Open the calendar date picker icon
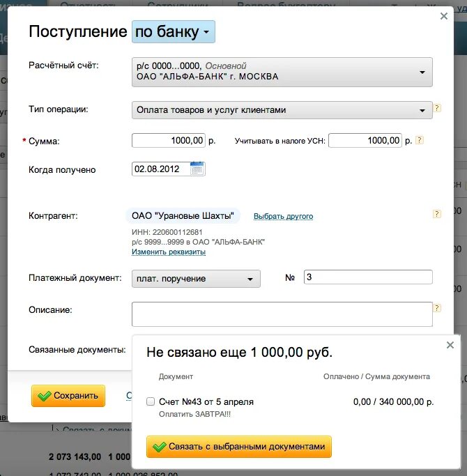 pos(197,169)
